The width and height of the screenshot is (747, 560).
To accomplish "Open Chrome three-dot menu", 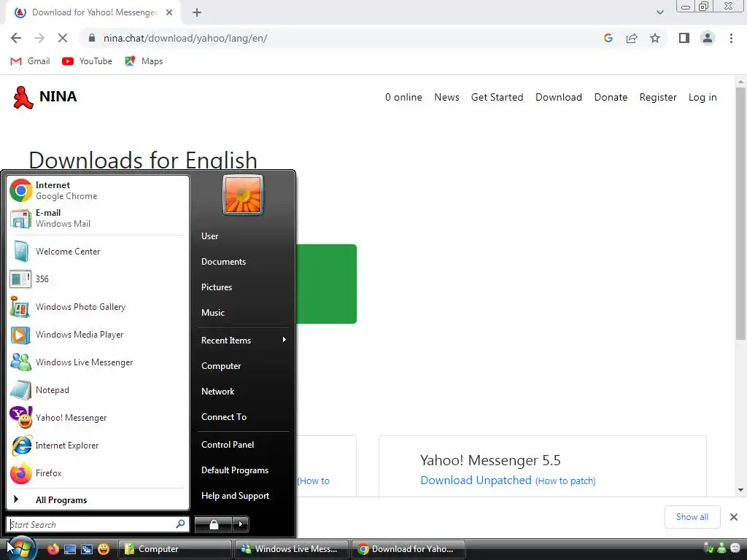I will [x=731, y=38].
